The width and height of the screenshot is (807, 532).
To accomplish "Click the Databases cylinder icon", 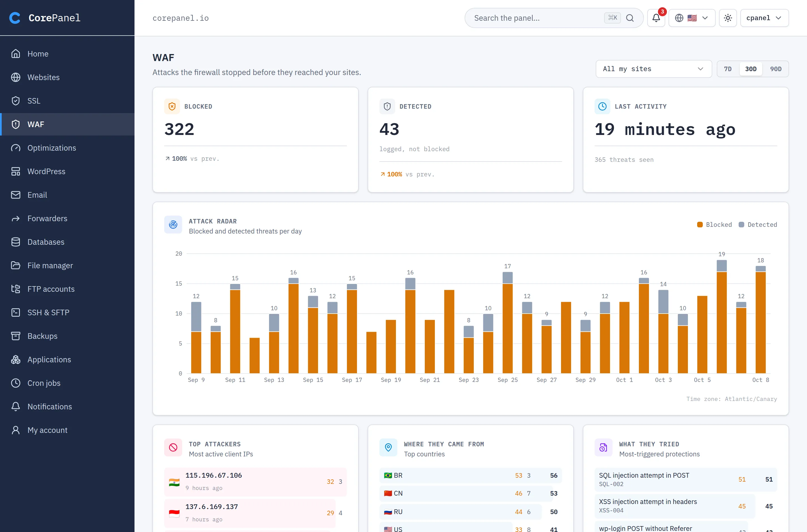I will pos(16,242).
